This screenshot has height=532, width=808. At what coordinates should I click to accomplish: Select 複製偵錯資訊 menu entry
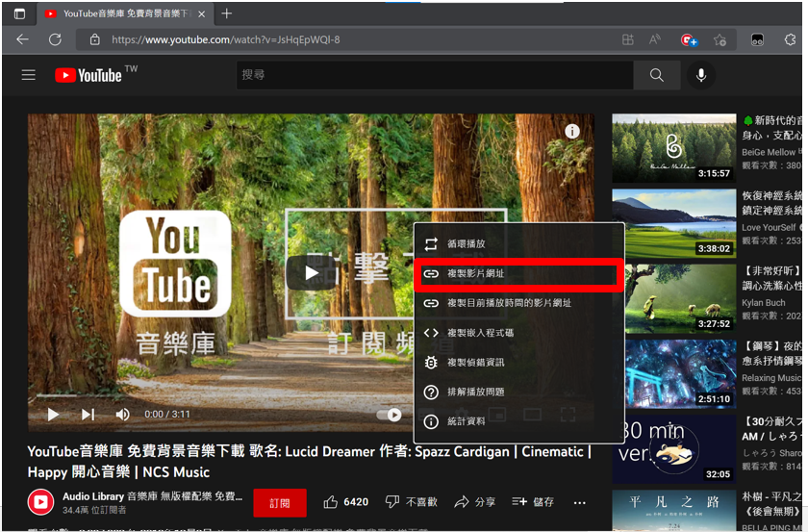click(518, 363)
